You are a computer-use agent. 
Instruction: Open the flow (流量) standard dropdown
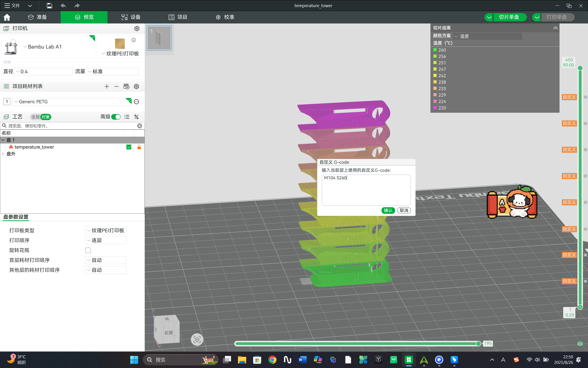(x=112, y=72)
